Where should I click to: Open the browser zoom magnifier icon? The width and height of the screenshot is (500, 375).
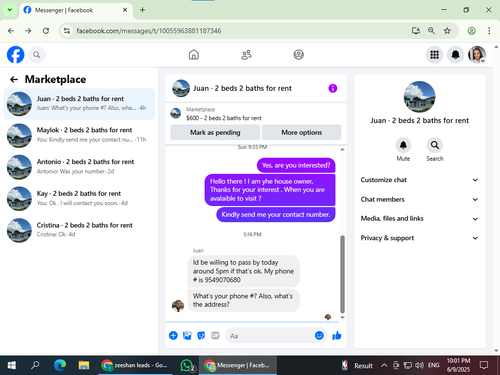(431, 31)
